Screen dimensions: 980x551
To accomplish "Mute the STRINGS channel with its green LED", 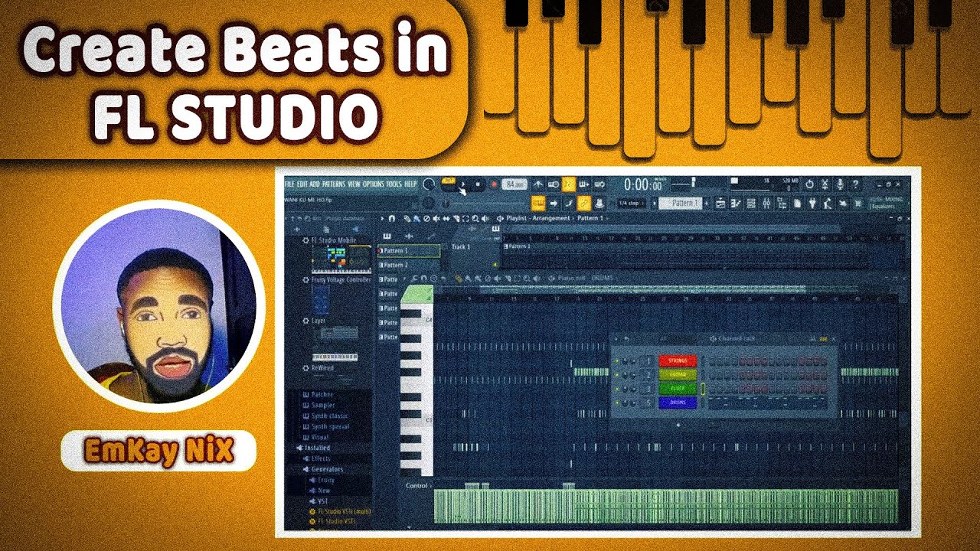I will [x=617, y=361].
